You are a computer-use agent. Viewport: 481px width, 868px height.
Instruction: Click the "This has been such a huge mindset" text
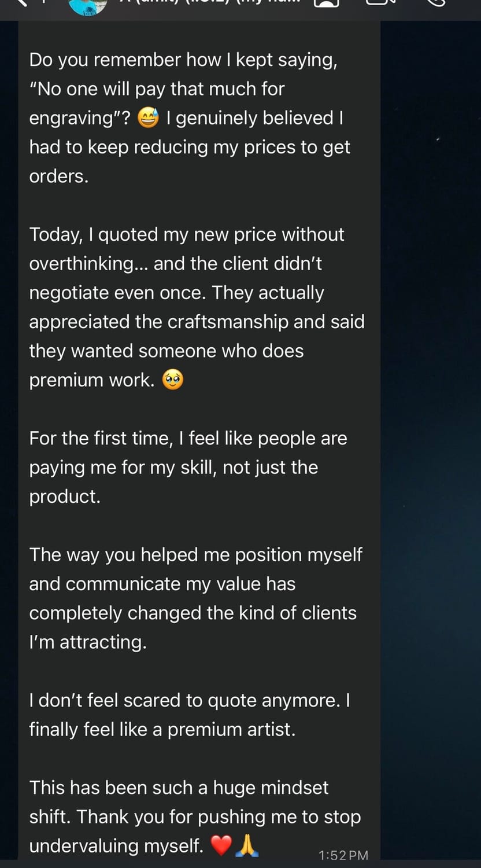[179, 788]
